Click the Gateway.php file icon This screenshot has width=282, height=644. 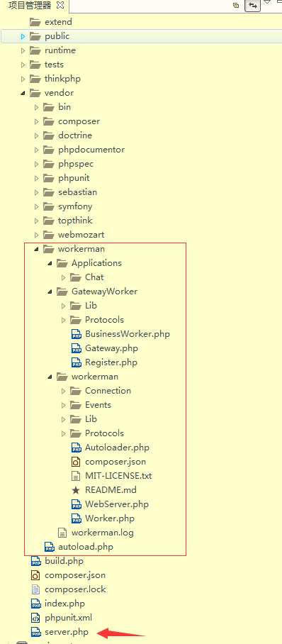click(77, 349)
